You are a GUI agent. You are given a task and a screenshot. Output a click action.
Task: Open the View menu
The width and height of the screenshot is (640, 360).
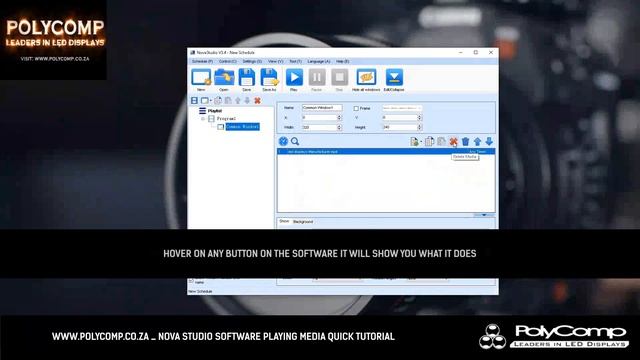pyautogui.click(x=275, y=61)
